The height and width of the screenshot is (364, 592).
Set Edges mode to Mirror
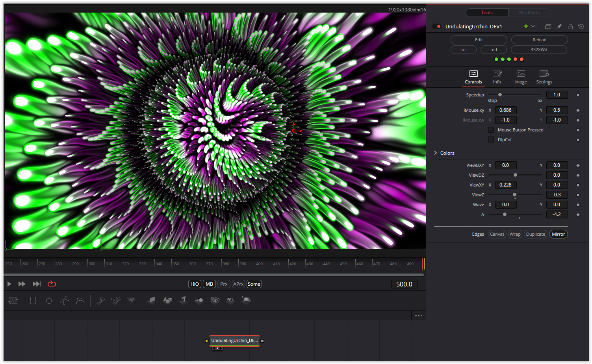pyautogui.click(x=559, y=234)
